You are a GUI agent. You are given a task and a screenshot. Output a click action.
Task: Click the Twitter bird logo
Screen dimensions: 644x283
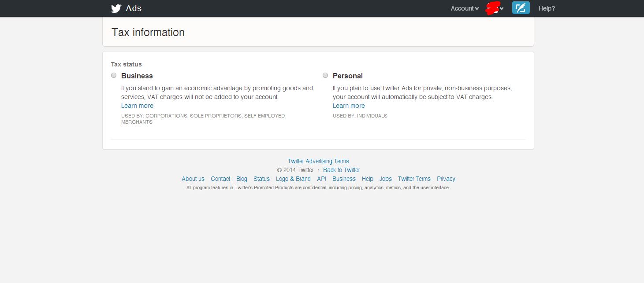click(x=116, y=8)
